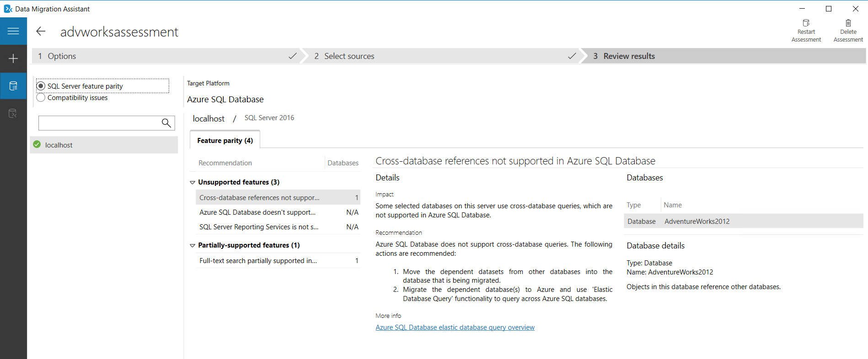Collapse the Partially-supported features group
868x359 pixels.
tap(193, 245)
